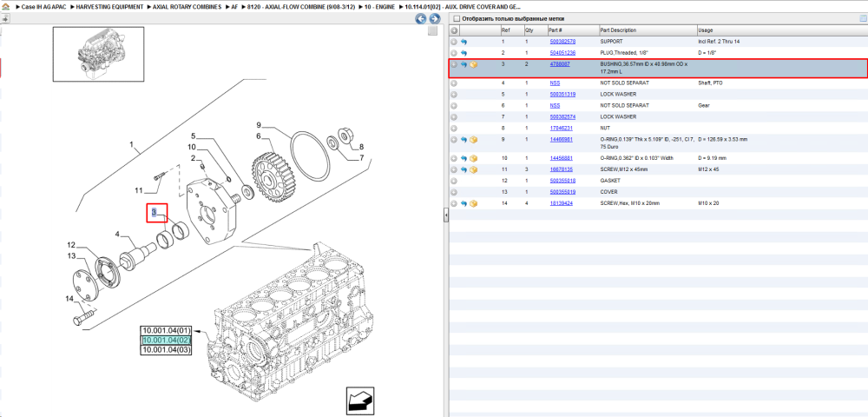Open part number 500382578 link
The height and width of the screenshot is (417, 868).
562,42
